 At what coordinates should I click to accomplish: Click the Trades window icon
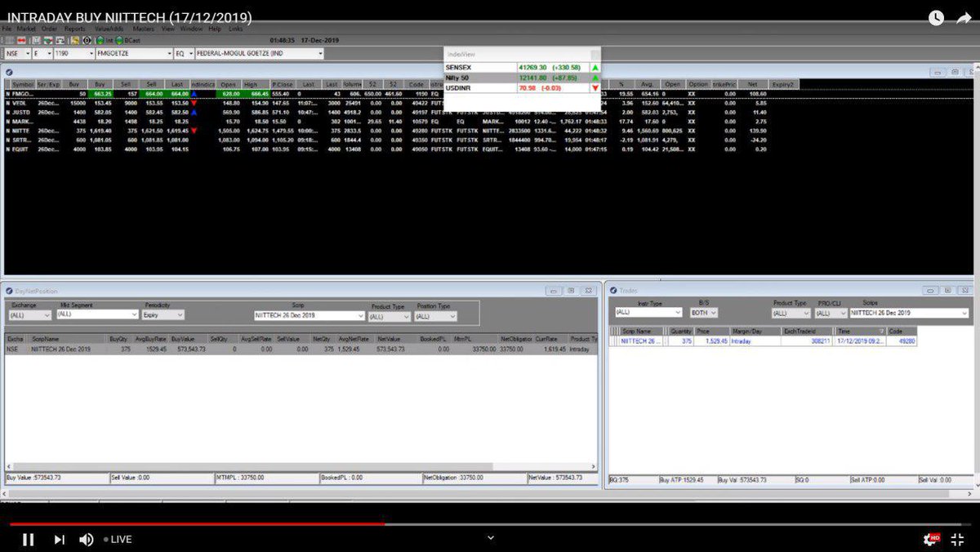point(613,290)
